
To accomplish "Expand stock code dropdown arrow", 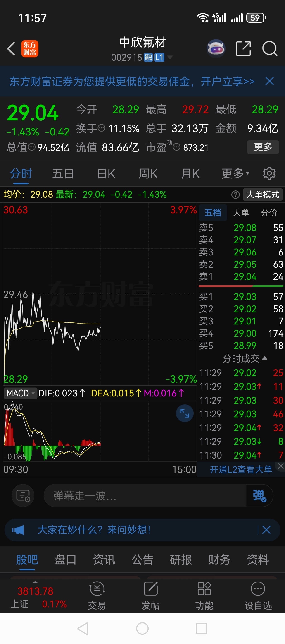I will point(170,58).
